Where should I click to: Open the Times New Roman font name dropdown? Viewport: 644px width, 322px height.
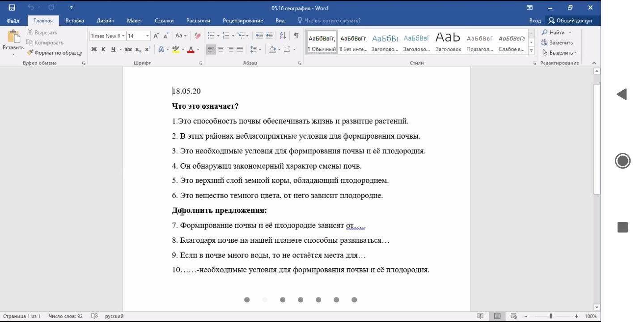coord(123,36)
